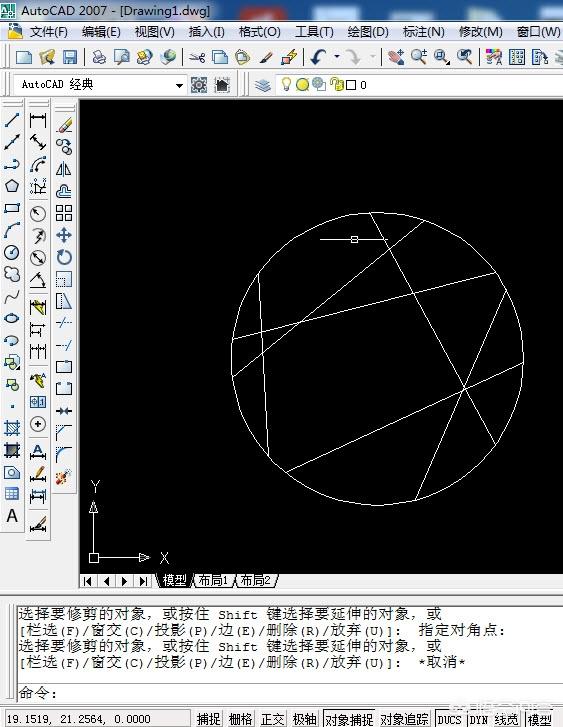Select the Mirror modify tool
The width and height of the screenshot is (563, 727).
point(64,169)
